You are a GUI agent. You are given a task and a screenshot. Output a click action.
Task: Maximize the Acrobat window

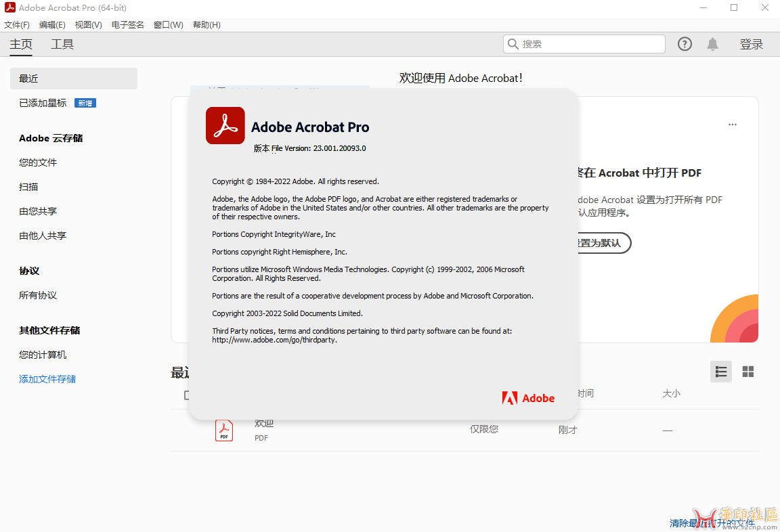tap(734, 8)
